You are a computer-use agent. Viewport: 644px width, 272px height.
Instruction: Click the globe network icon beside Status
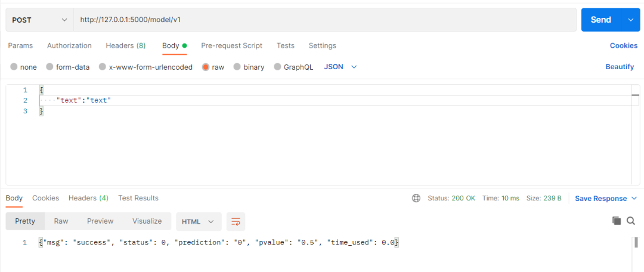tap(416, 198)
